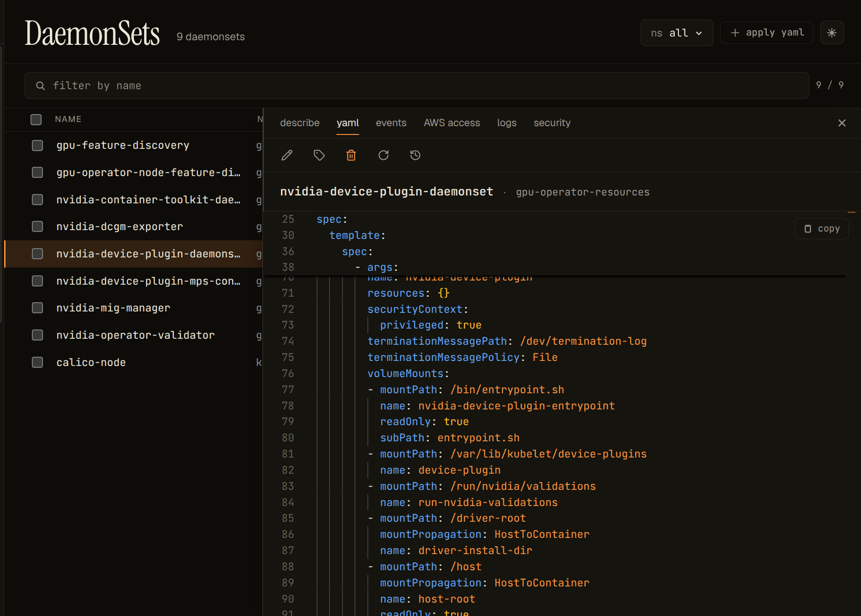The width and height of the screenshot is (861, 616).
Task: Click /dev/termination-log value
Action: pyautogui.click(x=583, y=342)
